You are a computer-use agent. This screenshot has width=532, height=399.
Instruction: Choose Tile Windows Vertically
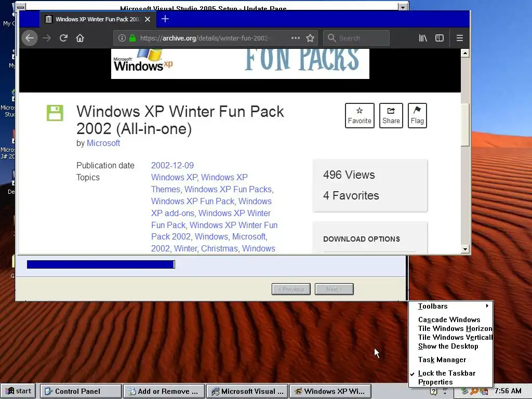(451, 337)
